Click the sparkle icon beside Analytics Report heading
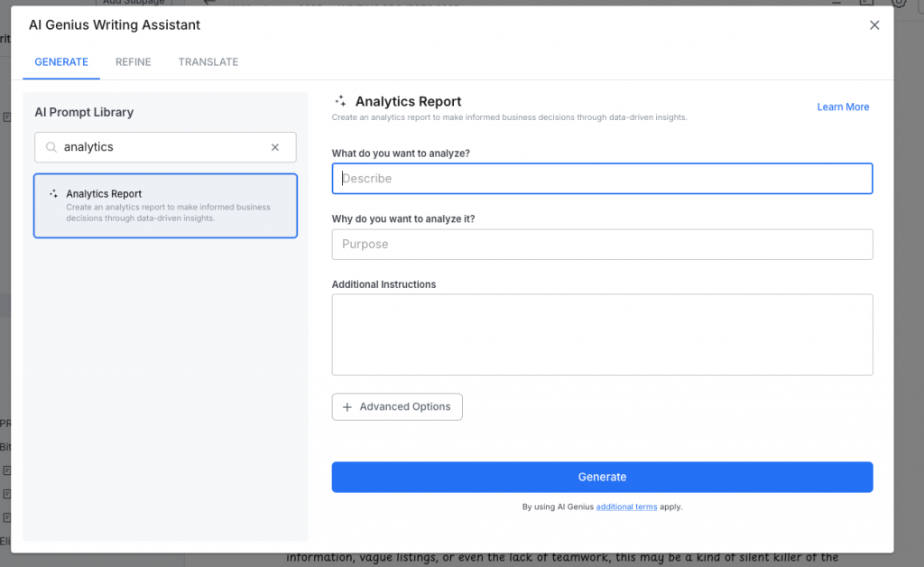 coord(340,102)
